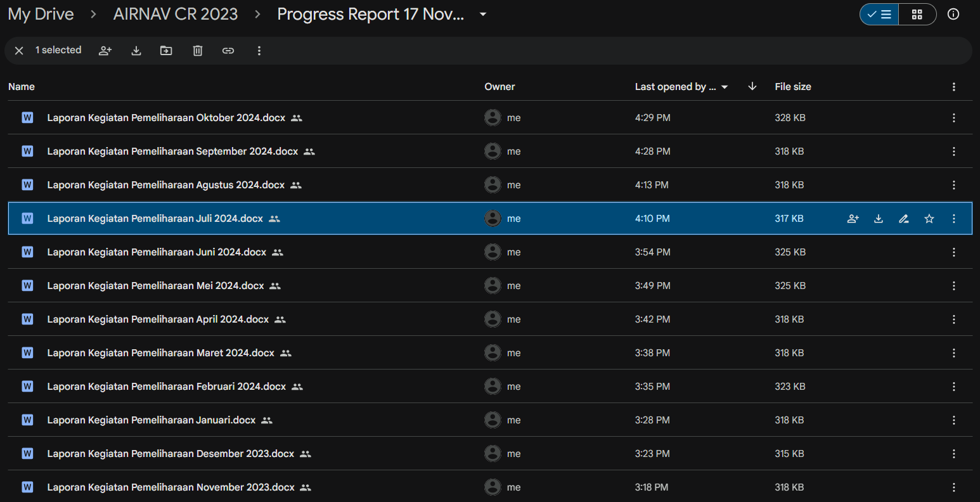The width and height of the screenshot is (980, 502).
Task: Click the Move to folder icon
Action: [166, 51]
